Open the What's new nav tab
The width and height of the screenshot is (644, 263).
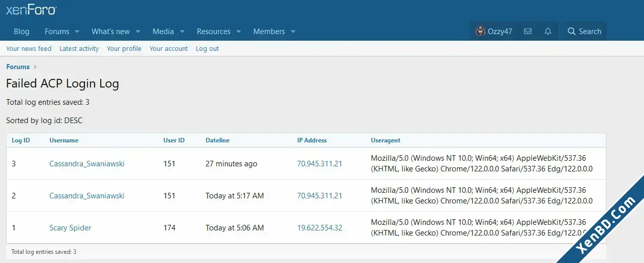[110, 32]
